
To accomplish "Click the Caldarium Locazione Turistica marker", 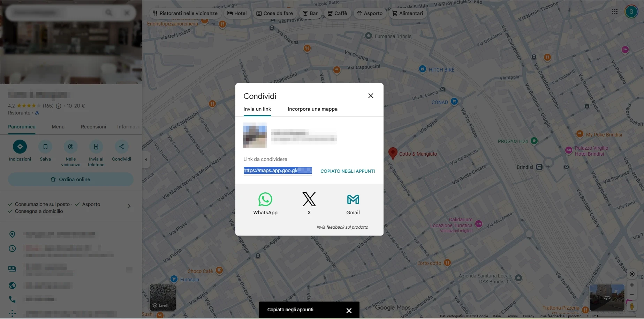I will [479, 224].
